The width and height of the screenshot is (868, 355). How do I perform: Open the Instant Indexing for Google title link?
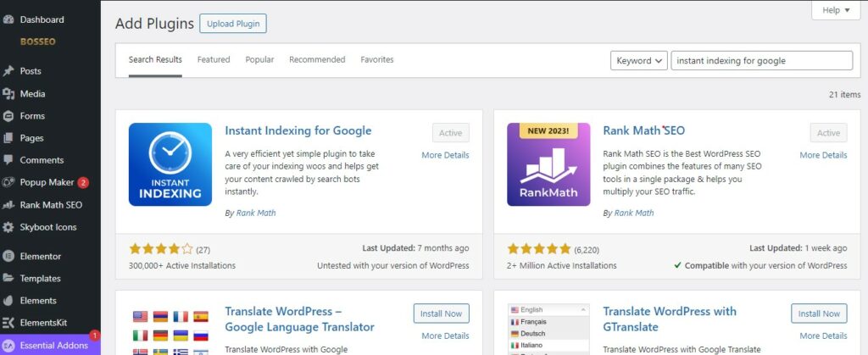[x=298, y=131]
